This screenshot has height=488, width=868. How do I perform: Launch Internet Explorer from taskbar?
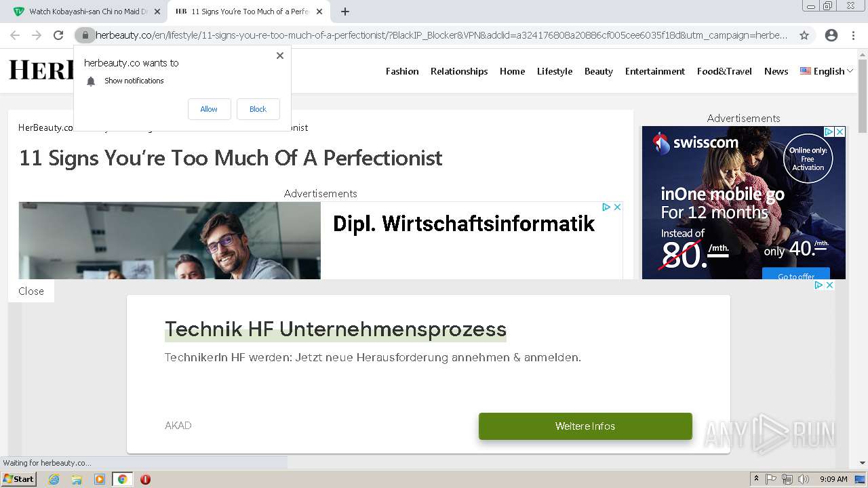click(54, 479)
